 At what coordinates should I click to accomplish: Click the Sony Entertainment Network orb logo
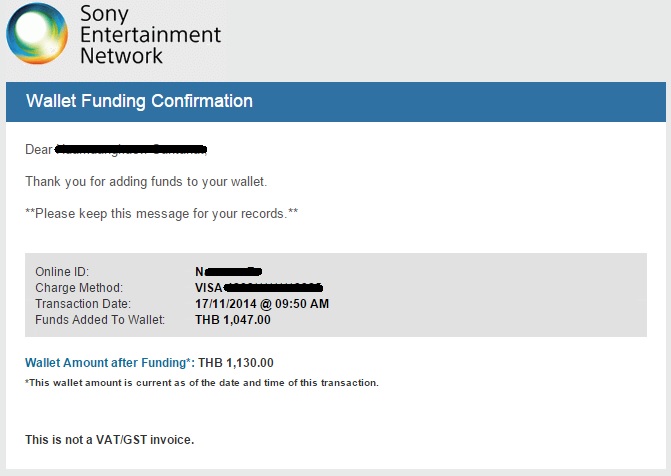click(37, 35)
